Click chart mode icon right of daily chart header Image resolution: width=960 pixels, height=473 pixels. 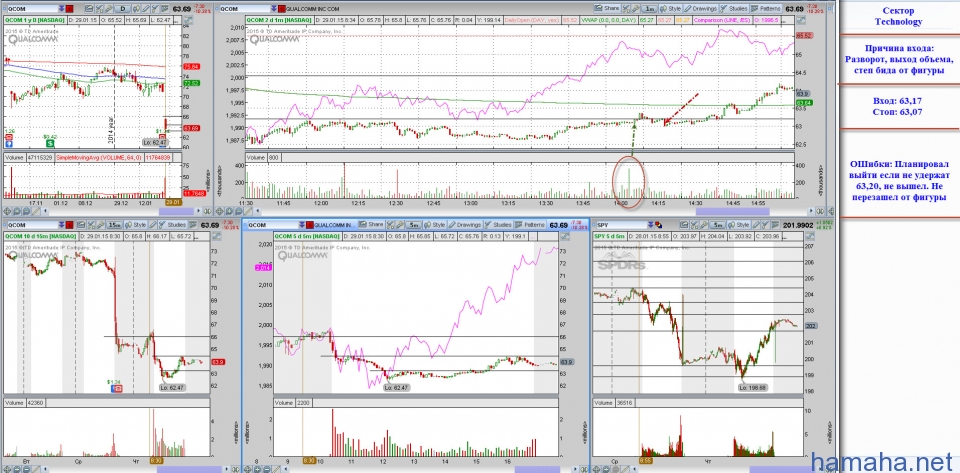188,20
